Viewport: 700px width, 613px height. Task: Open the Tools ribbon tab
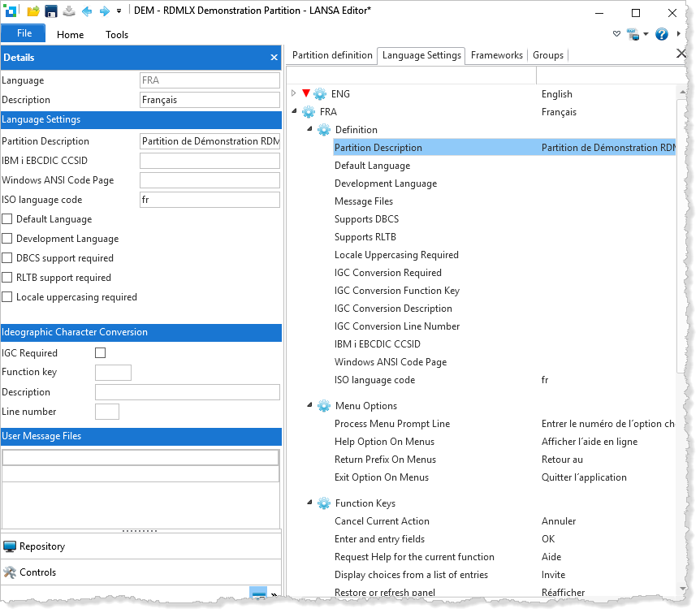[117, 34]
